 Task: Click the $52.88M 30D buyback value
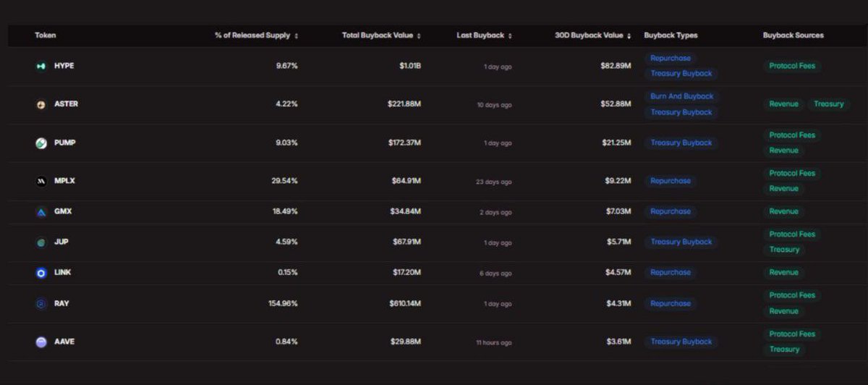click(616, 104)
